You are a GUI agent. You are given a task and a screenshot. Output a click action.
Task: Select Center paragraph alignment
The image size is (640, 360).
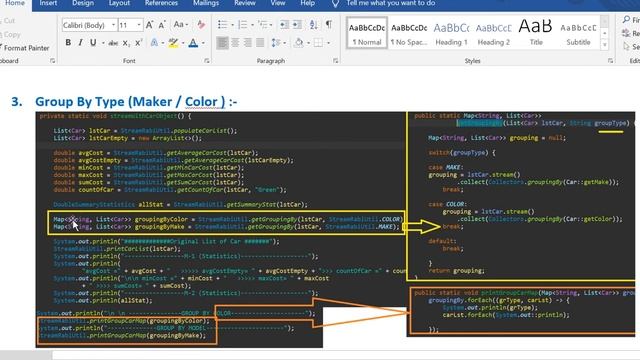(x=235, y=42)
